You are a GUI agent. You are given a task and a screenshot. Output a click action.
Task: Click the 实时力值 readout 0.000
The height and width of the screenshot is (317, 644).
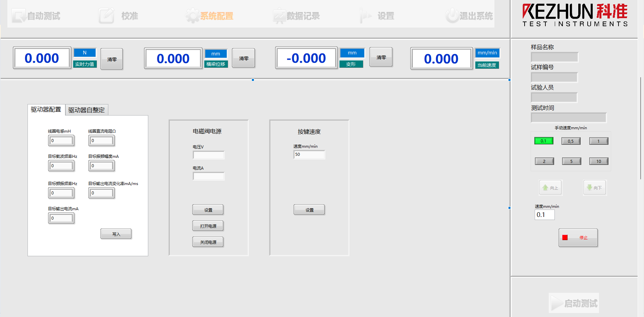pos(42,58)
